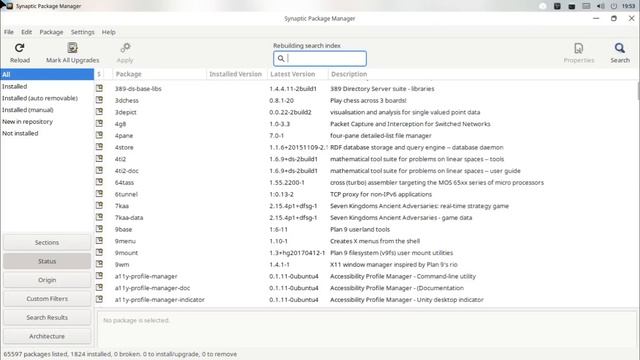Toggle mark box for 4ti2 package
This screenshot has width=640, height=360.
tap(99, 158)
